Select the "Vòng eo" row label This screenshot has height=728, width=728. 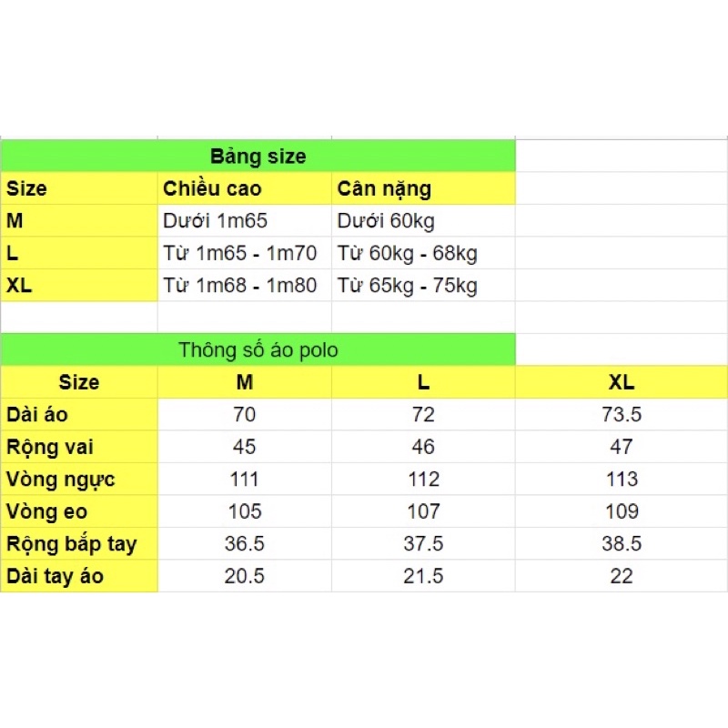47,511
